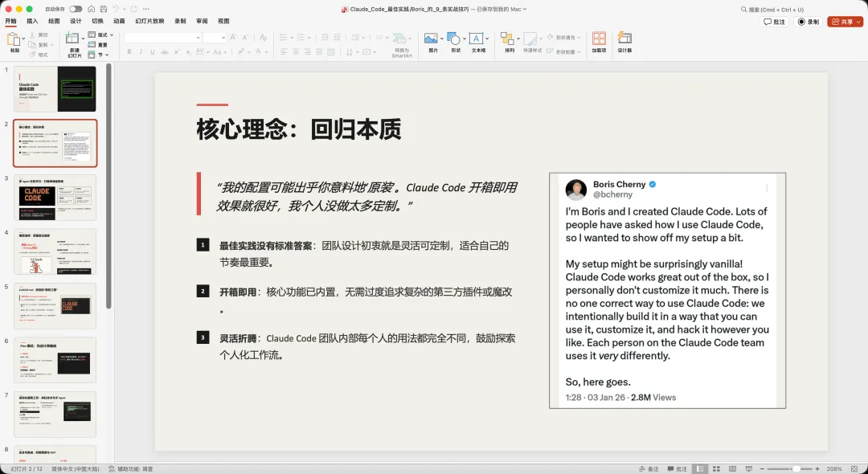The width and height of the screenshot is (868, 474).
Task: Click the Redo icon in title bar
Action: click(x=133, y=9)
